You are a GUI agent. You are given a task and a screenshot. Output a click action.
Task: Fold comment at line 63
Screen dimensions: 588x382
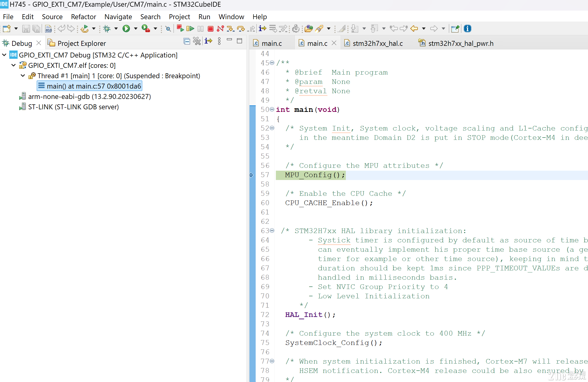tap(272, 230)
